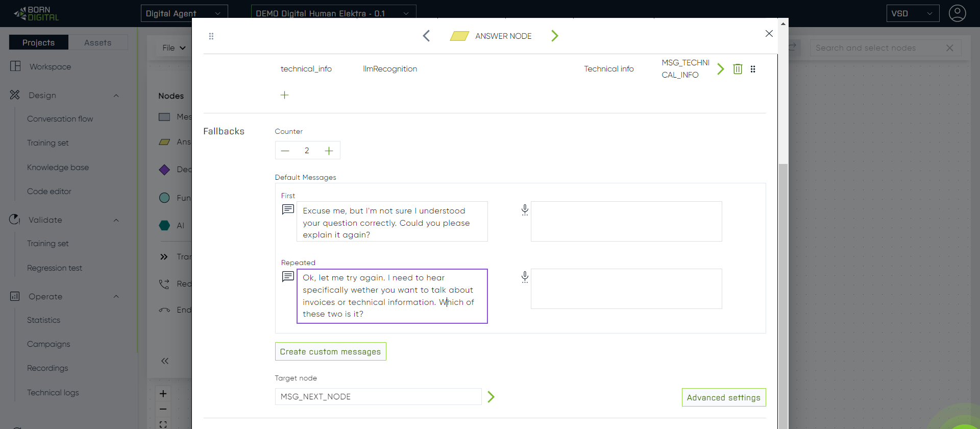Zoom in canvas with plus button
This screenshot has width=980, height=429.
click(x=163, y=394)
